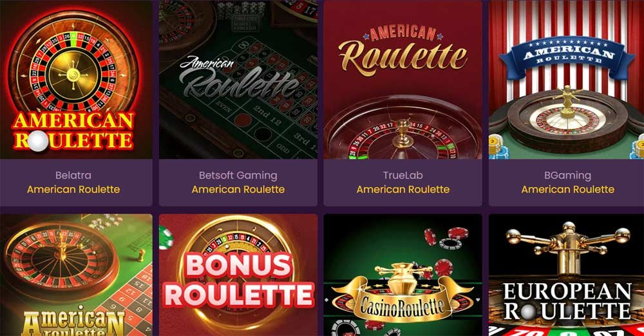
Task: Open BGaming American Roulette game image
Action: point(566,79)
